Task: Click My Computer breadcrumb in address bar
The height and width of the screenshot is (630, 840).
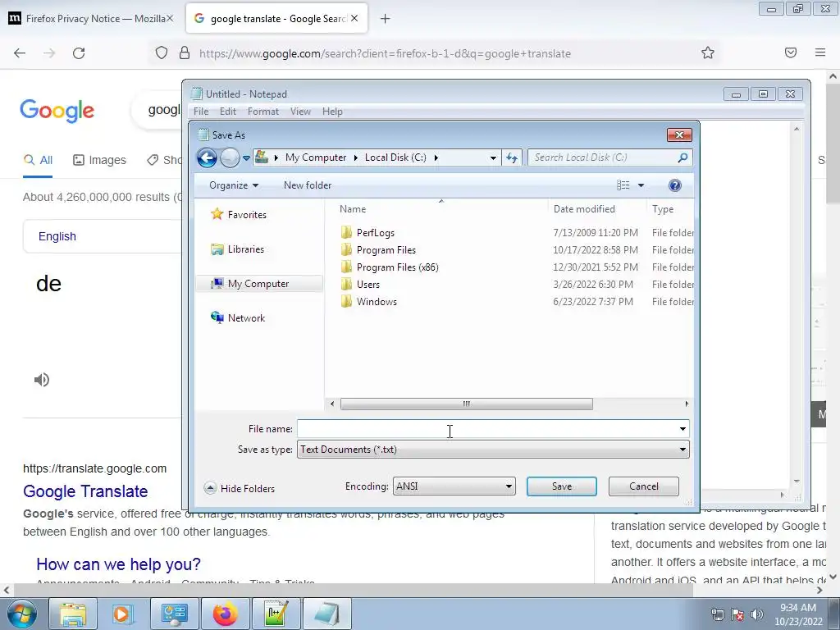Action: [x=316, y=157]
